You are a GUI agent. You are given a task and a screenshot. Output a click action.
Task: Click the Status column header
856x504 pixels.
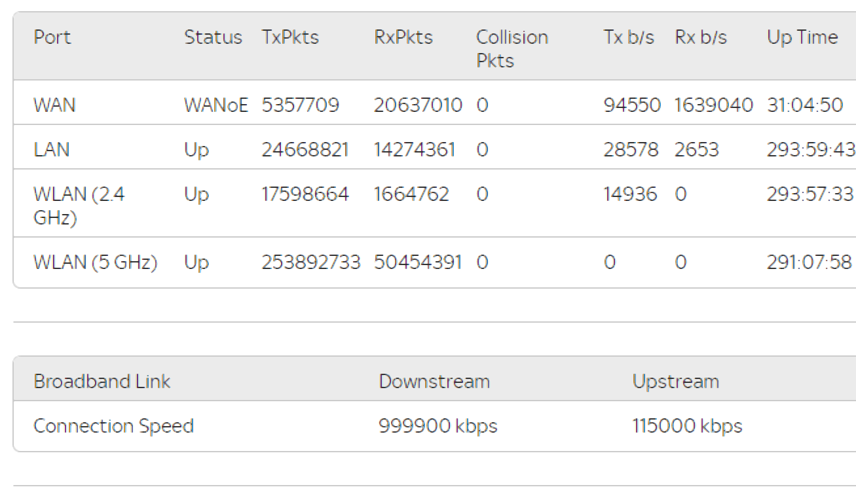[x=213, y=37]
